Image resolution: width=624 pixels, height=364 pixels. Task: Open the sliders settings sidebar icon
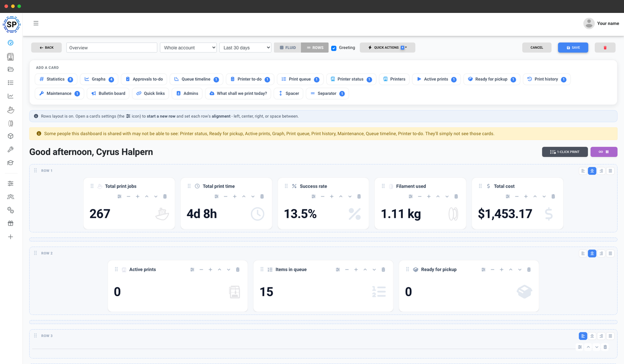click(11, 183)
